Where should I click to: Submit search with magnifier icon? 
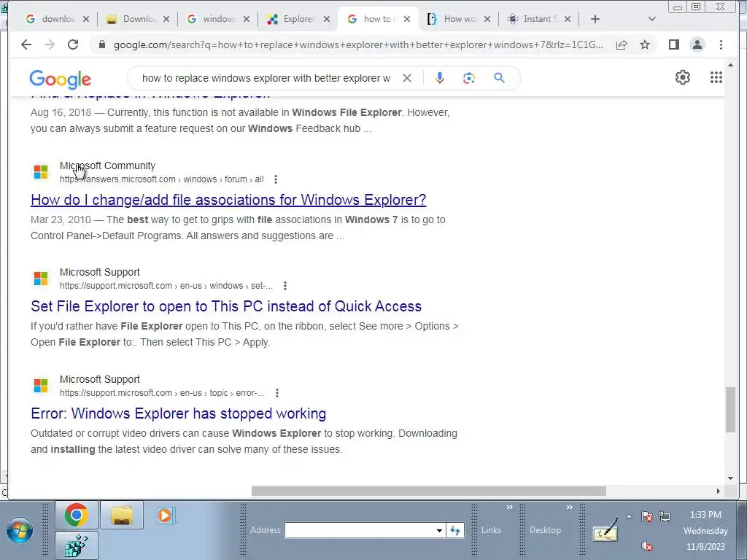(x=499, y=77)
